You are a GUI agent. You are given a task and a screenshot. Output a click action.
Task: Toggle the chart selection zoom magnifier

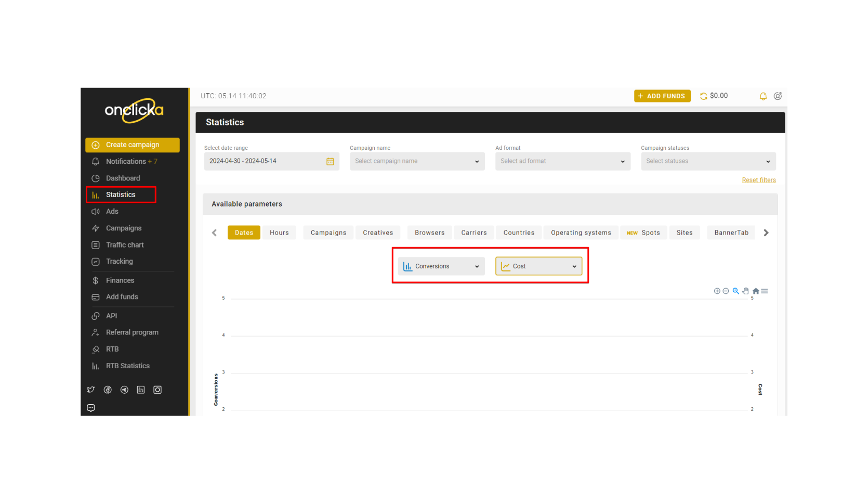[735, 291]
